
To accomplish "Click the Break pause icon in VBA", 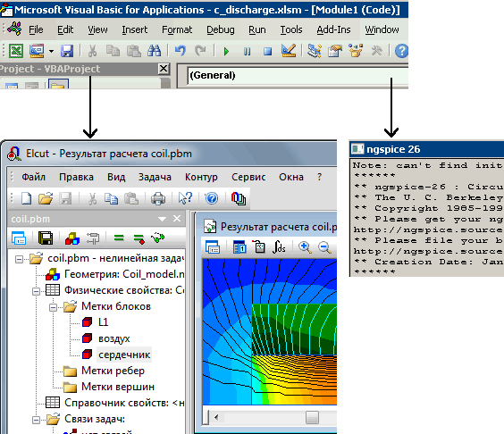I will (247, 51).
